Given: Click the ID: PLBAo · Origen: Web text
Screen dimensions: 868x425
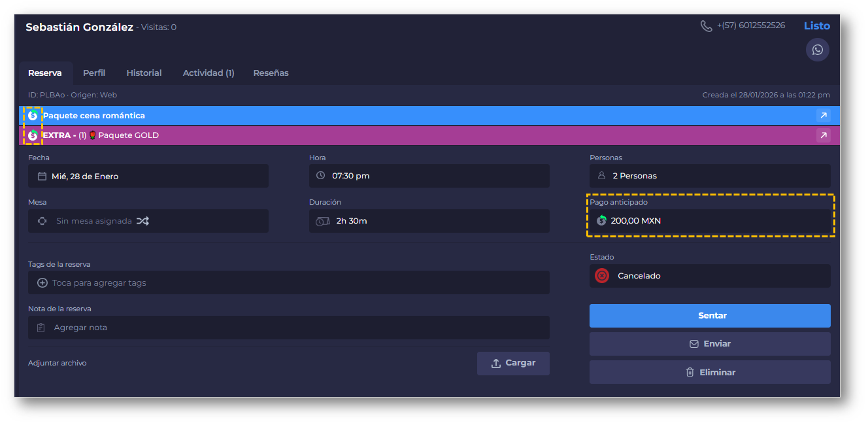Looking at the screenshot, I should (73, 95).
